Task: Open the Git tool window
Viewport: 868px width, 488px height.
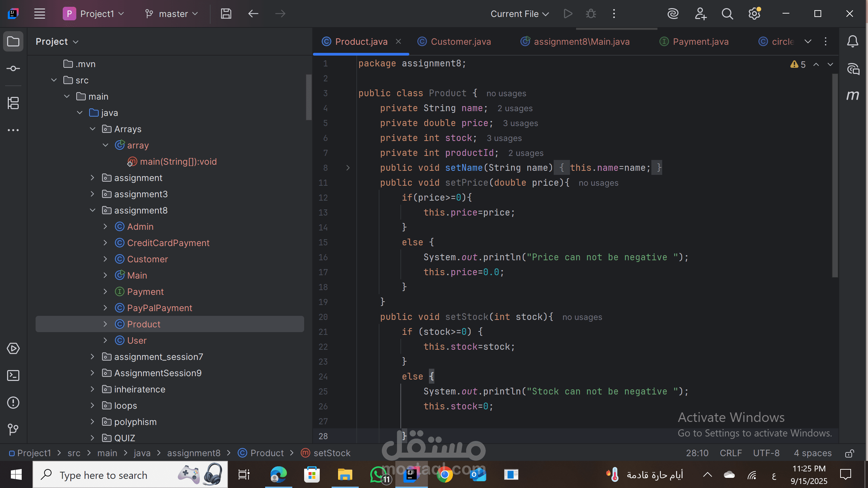Action: pos(13,429)
